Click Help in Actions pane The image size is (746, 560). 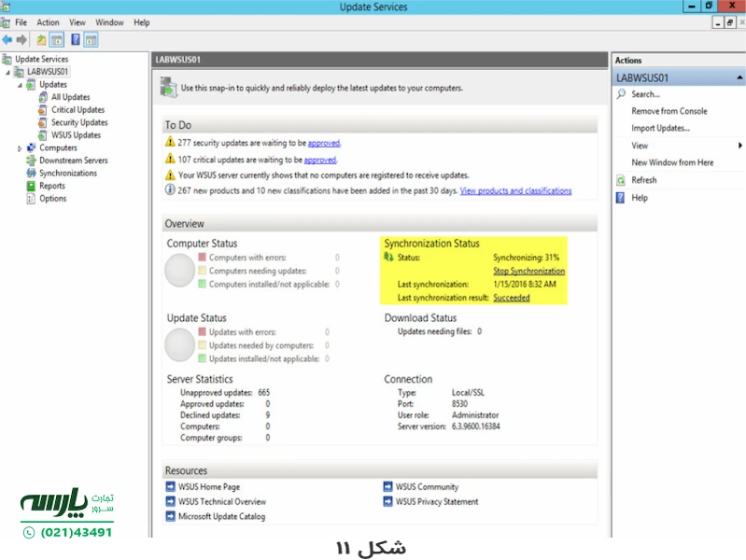click(640, 198)
